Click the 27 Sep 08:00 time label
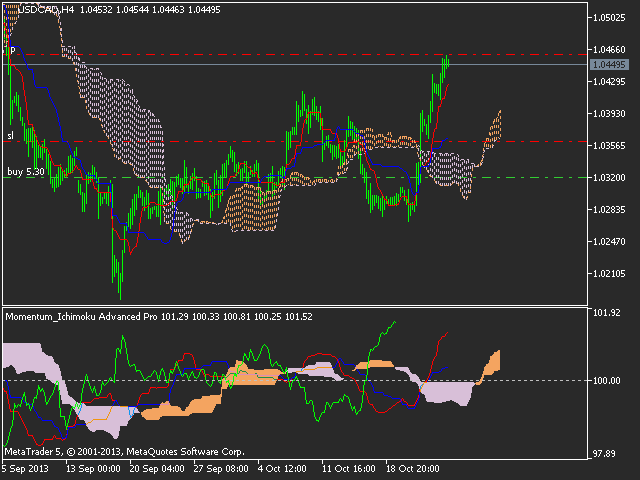This screenshot has width=640, height=480. click(x=221, y=468)
